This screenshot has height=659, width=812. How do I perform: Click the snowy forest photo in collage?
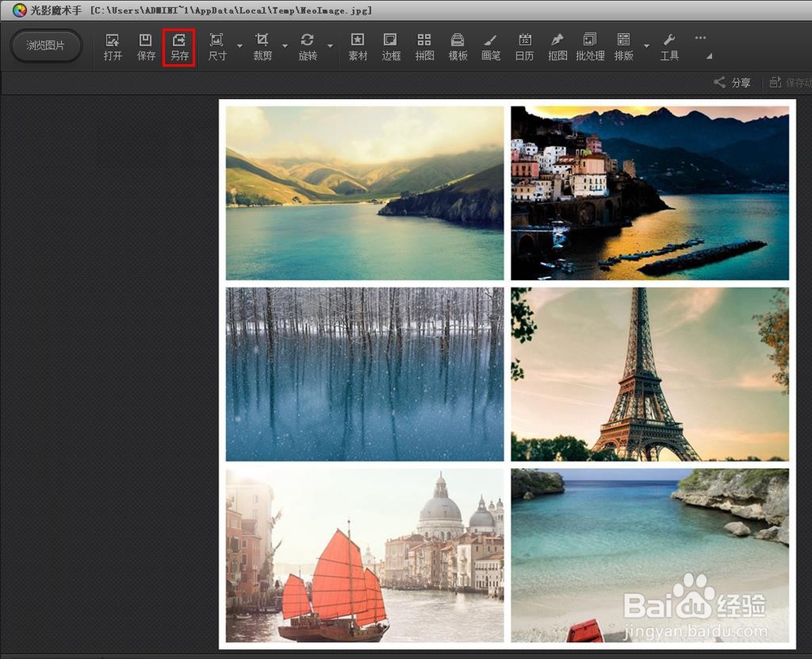click(x=365, y=374)
